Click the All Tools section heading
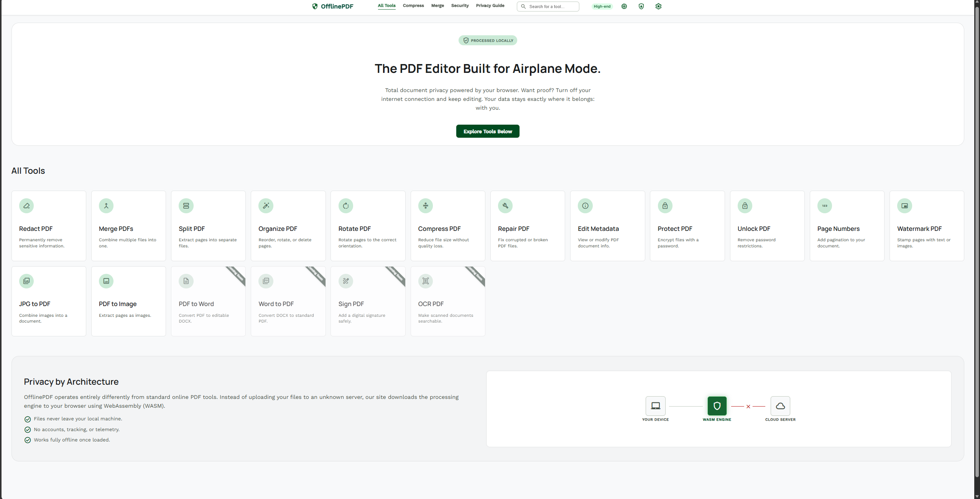Image resolution: width=980 pixels, height=499 pixels. pyautogui.click(x=28, y=171)
